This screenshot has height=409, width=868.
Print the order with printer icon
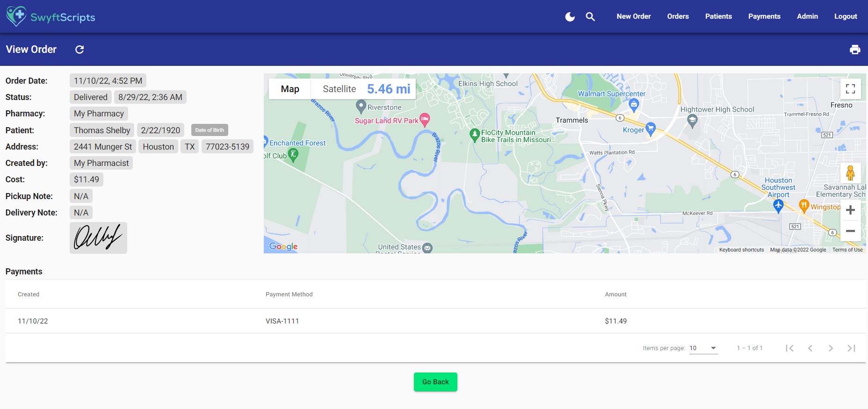(x=855, y=50)
